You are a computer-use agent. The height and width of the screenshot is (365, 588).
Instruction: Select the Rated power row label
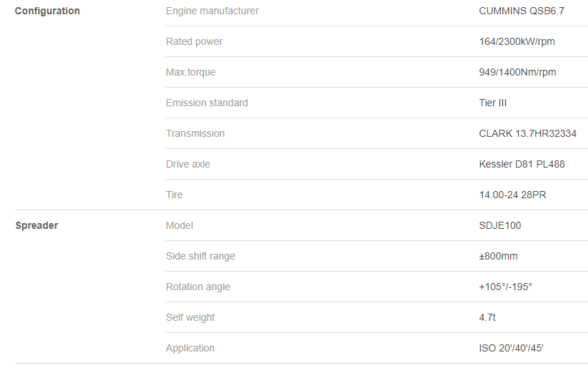click(x=194, y=41)
